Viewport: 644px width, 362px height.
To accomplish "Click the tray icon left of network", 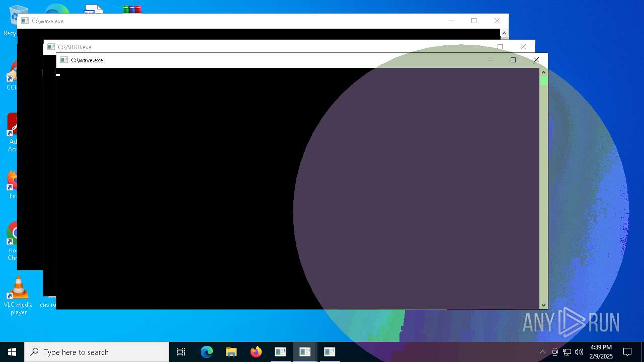I will point(555,352).
